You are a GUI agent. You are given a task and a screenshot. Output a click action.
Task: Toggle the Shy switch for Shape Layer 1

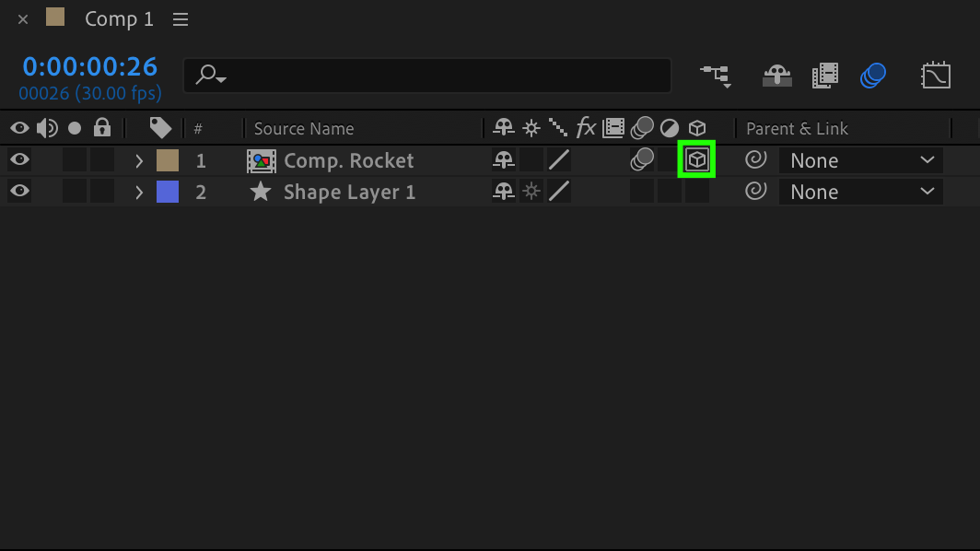click(503, 192)
